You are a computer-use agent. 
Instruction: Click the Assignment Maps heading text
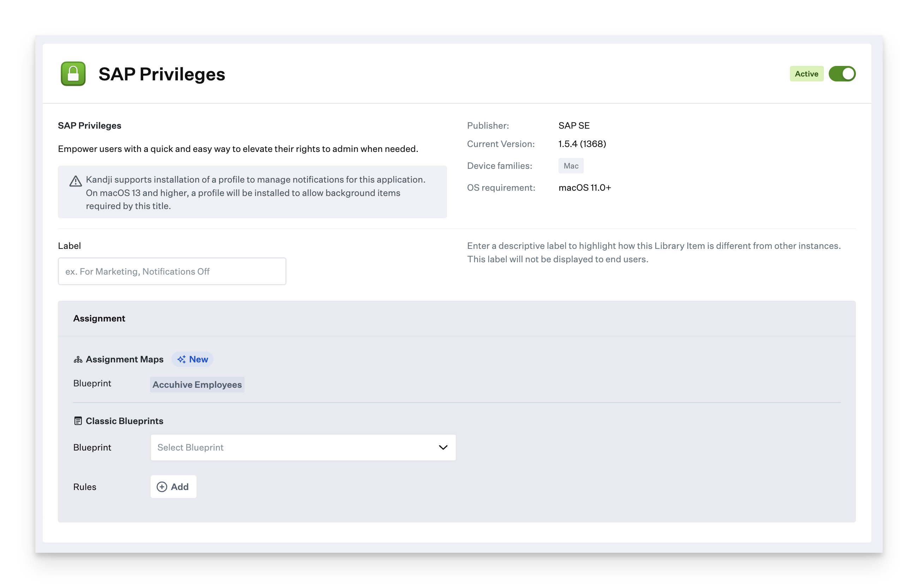click(x=125, y=359)
